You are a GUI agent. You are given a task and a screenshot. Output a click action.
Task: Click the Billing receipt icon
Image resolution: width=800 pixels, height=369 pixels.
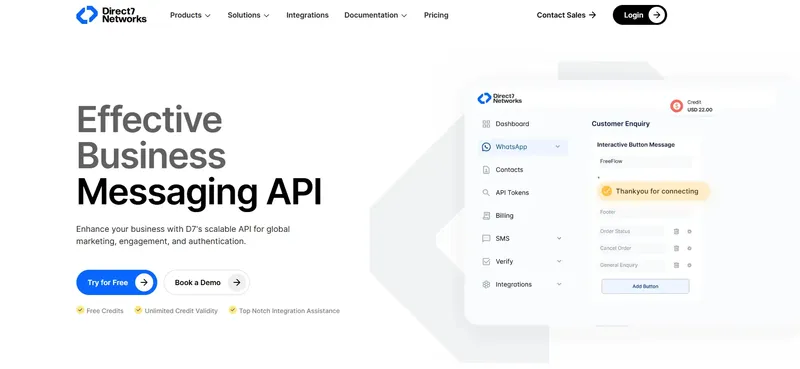pyautogui.click(x=486, y=216)
